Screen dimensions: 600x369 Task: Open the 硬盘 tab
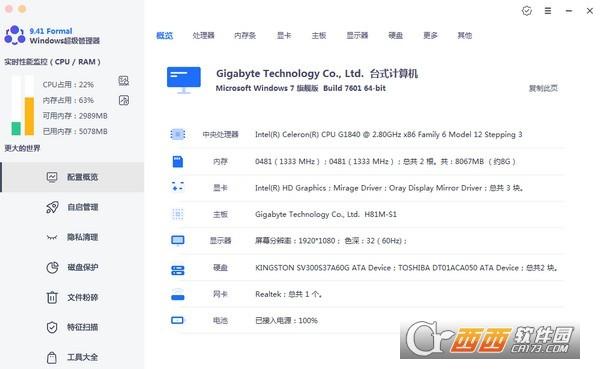(395, 36)
